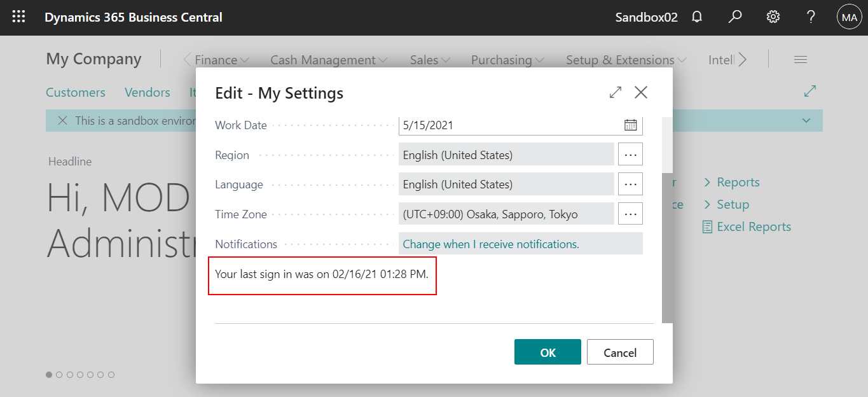This screenshot has width=868, height=397.
Task: Expand the Reports section chevron
Action: (x=708, y=182)
